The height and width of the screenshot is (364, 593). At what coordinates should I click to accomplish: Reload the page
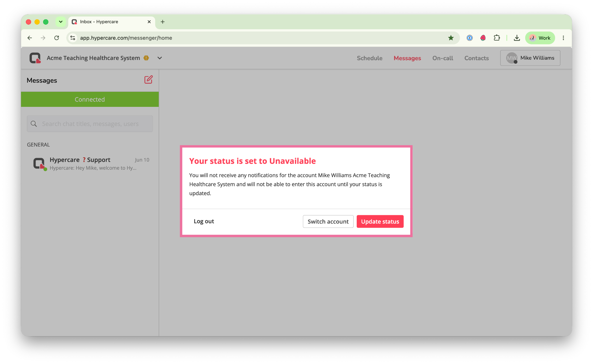click(57, 38)
